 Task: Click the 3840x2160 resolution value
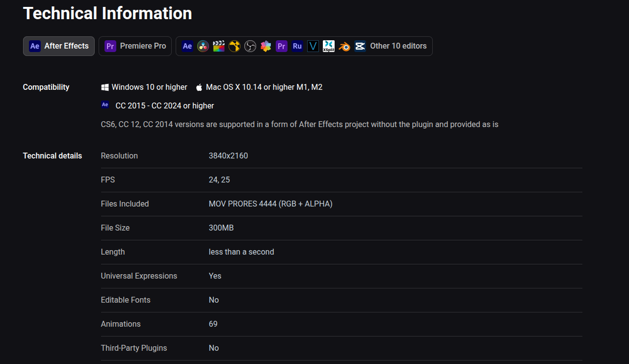[229, 156]
